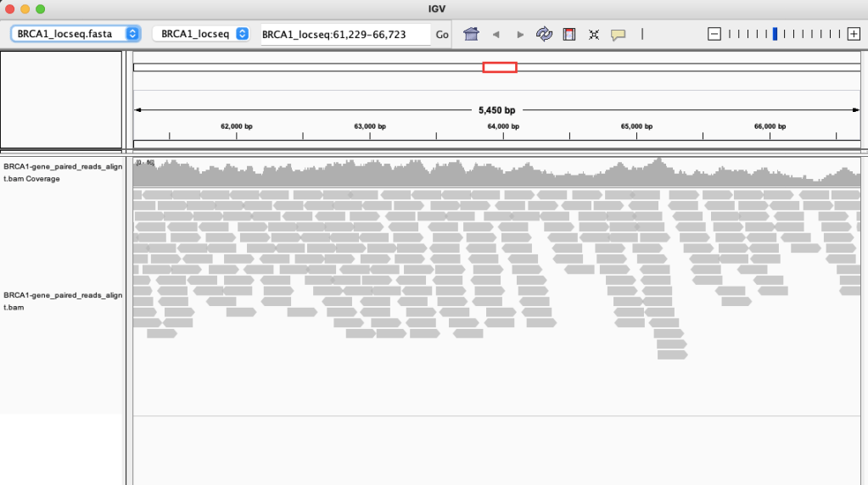The image size is (868, 485).
Task: Open the BRCA1_locseq.fasta genome dropdown
Action: pos(75,34)
